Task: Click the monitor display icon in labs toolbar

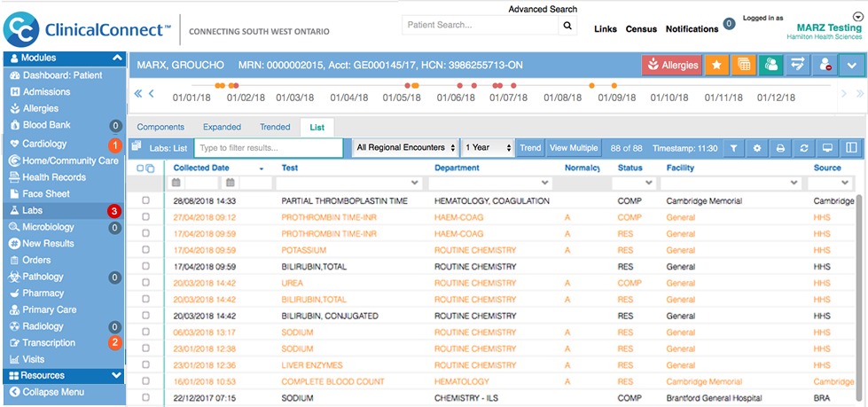Action: tap(827, 148)
